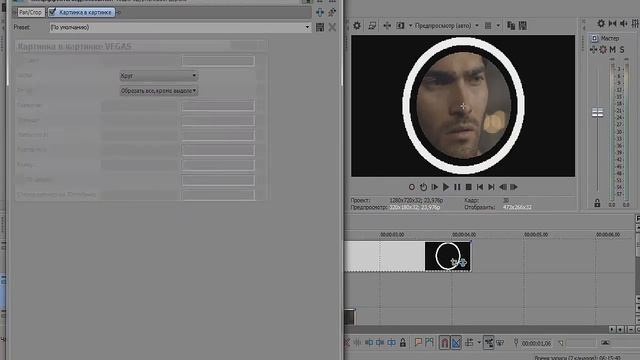Screen dimensions: 640x360
Task: Solo the master bus with S
Action: [622, 50]
